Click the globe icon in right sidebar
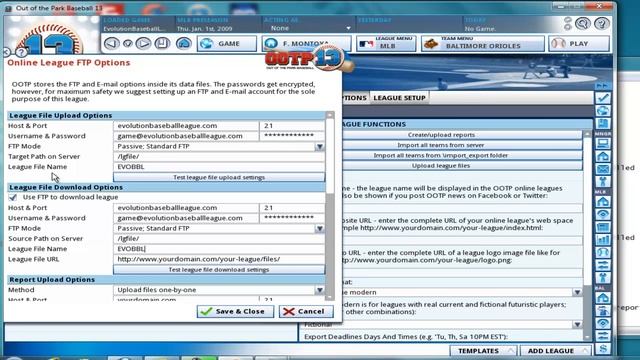Viewport: 640px width, 360px height. pos(603,111)
